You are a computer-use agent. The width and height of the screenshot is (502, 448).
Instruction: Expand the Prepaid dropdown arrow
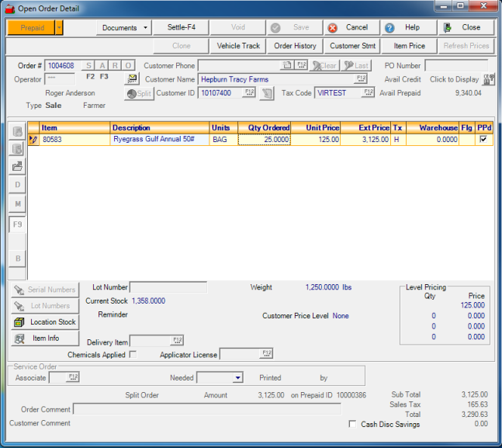point(59,27)
